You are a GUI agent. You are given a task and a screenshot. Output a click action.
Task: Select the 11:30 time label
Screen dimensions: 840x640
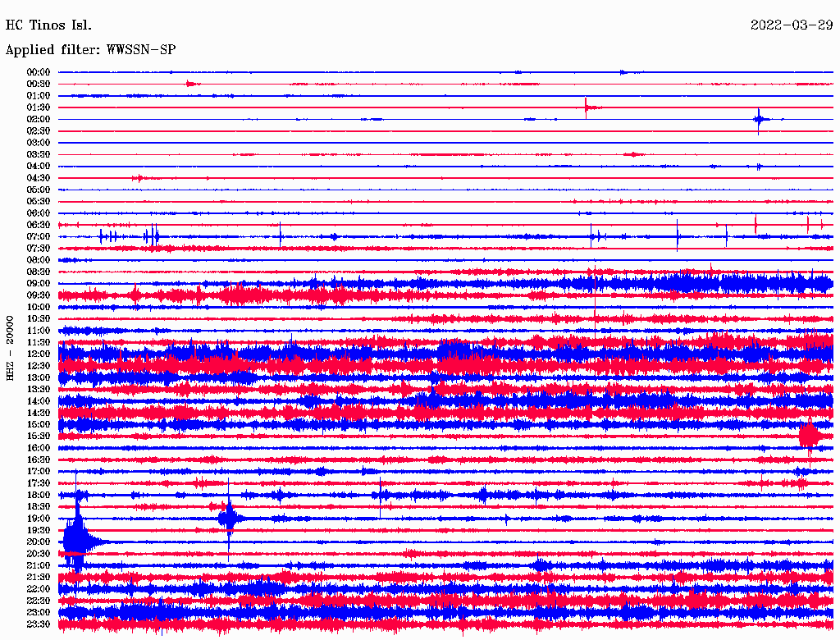[39, 342]
